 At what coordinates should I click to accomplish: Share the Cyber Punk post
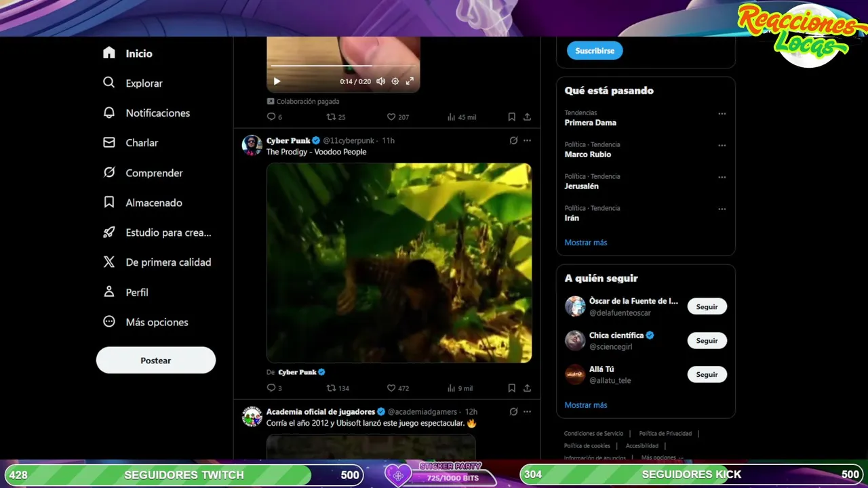click(x=527, y=388)
